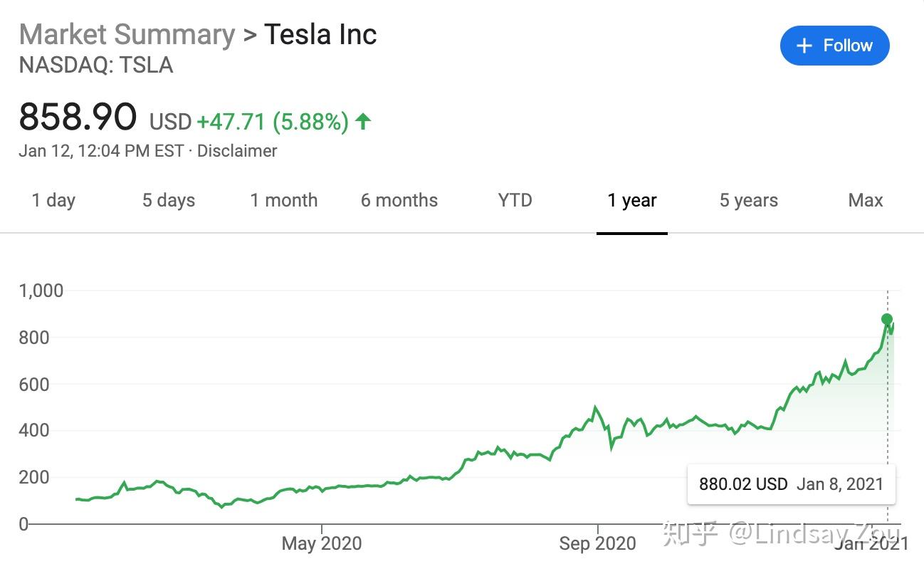
Task: Select the 5 days time range
Action: click(x=168, y=200)
